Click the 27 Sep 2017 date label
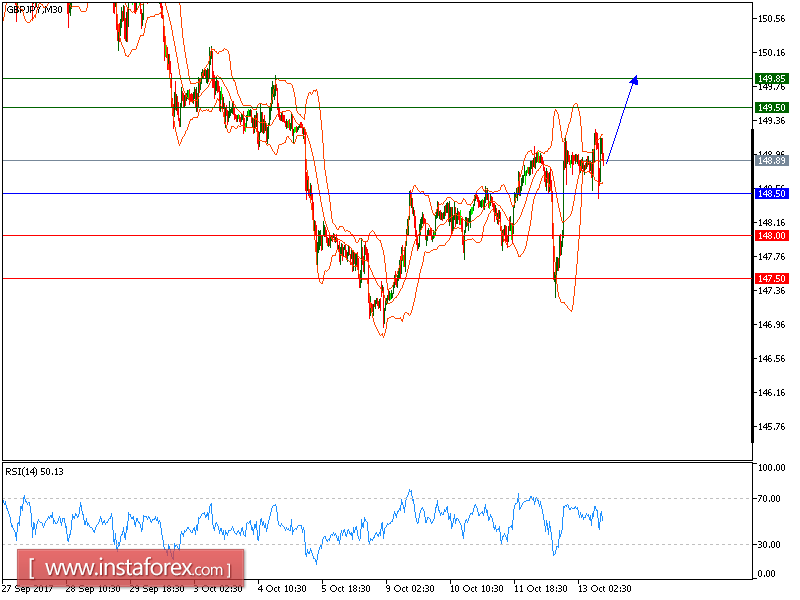 pyautogui.click(x=30, y=590)
